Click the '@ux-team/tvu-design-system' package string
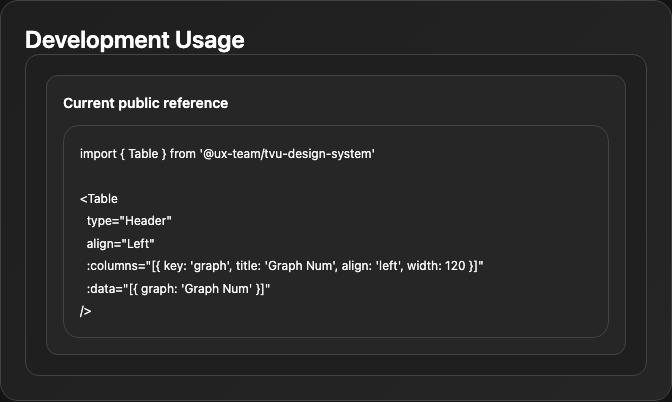 point(287,154)
